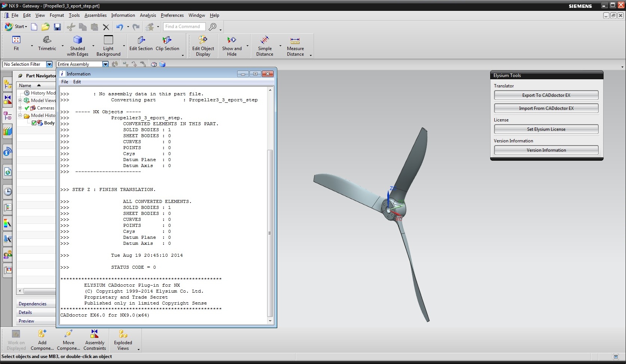Expand the Cameras tree node

20,108
